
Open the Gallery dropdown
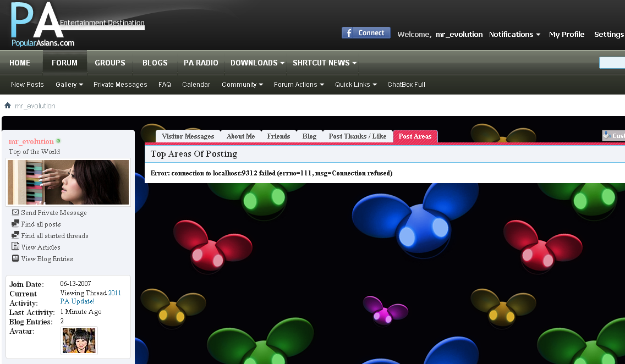[69, 85]
